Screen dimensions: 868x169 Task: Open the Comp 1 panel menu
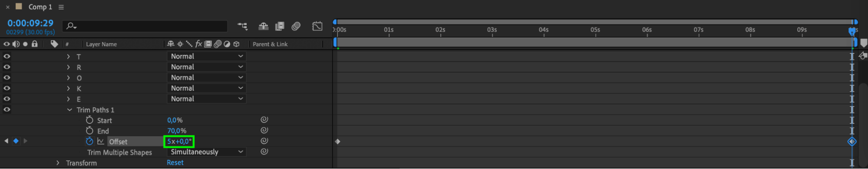[x=61, y=7]
